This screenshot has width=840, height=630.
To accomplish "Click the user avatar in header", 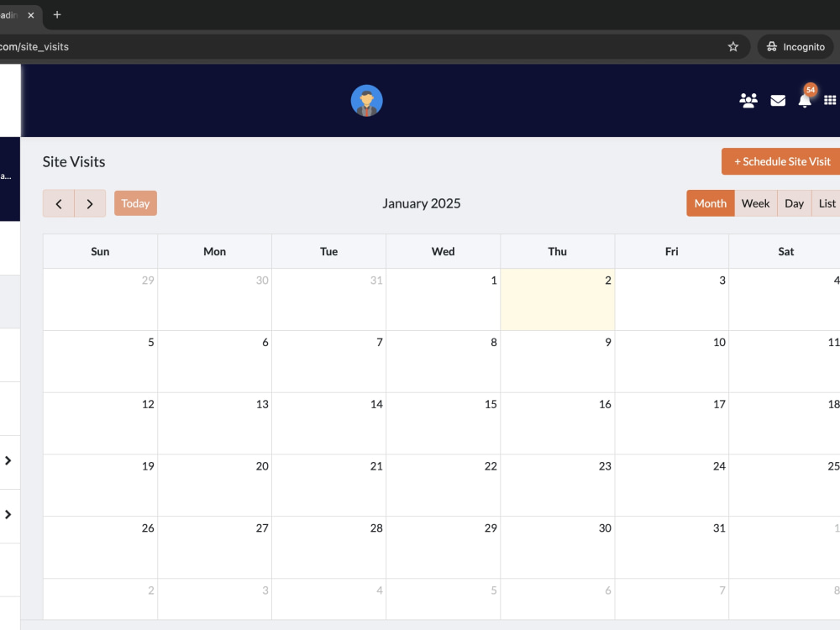I will (366, 100).
